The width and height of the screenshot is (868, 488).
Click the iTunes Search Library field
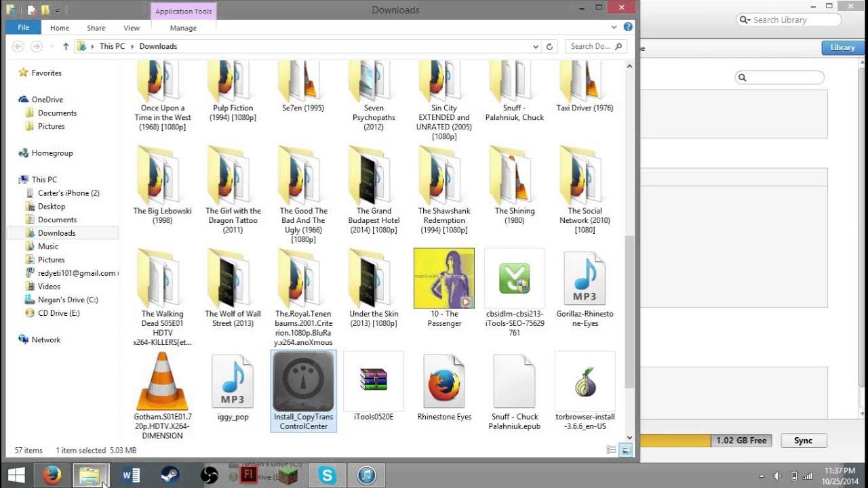[789, 20]
